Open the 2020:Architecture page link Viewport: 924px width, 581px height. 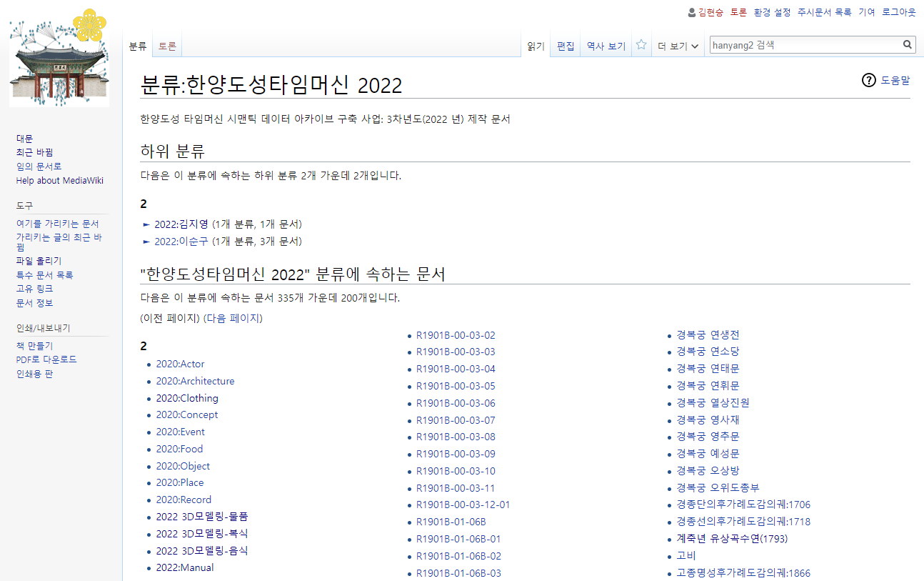pos(195,381)
